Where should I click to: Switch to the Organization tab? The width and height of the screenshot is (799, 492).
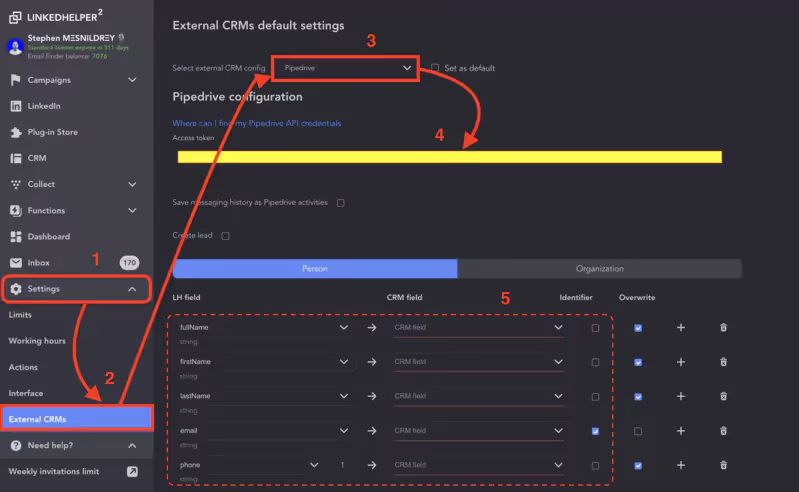(x=599, y=268)
